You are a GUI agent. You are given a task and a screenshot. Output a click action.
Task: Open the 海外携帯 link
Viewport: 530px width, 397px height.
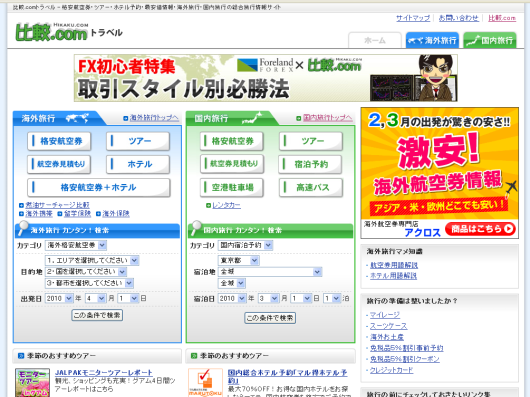pyautogui.click(x=39, y=214)
